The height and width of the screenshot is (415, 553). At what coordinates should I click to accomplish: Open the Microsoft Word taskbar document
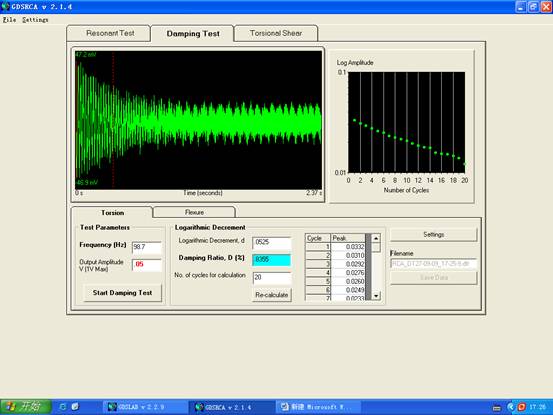[x=317, y=407]
